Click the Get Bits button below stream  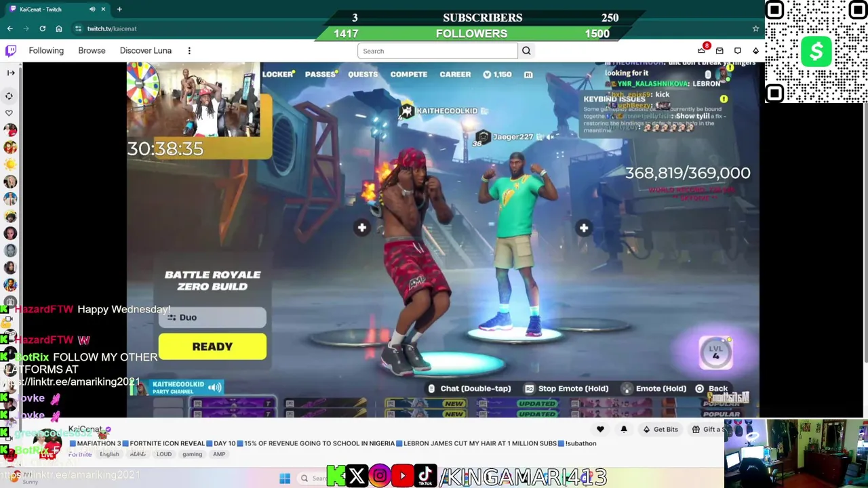(x=660, y=429)
